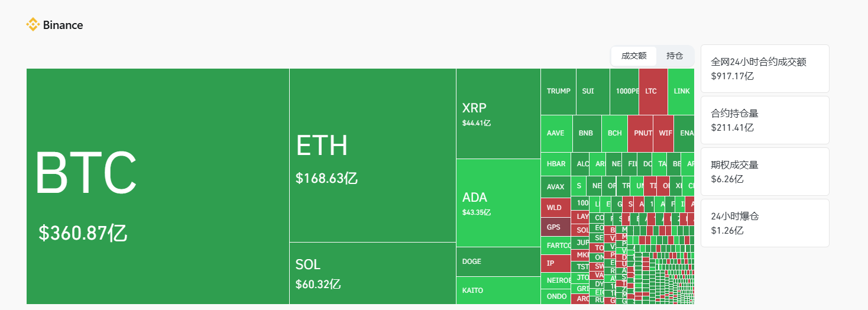This screenshot has width=868, height=310.
Task: Click the SOL $60.32亿 tile
Action: coord(373,273)
